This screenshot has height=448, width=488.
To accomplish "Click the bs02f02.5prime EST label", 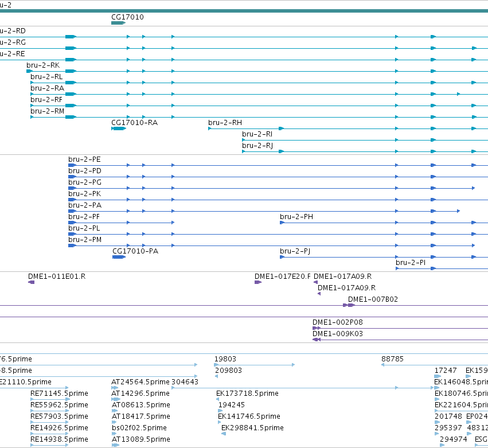I will (x=139, y=428).
